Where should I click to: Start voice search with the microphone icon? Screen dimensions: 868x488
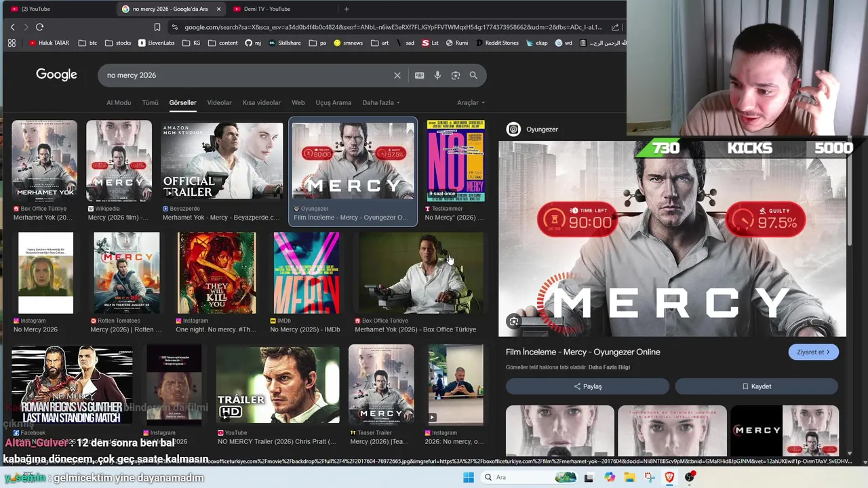[437, 75]
